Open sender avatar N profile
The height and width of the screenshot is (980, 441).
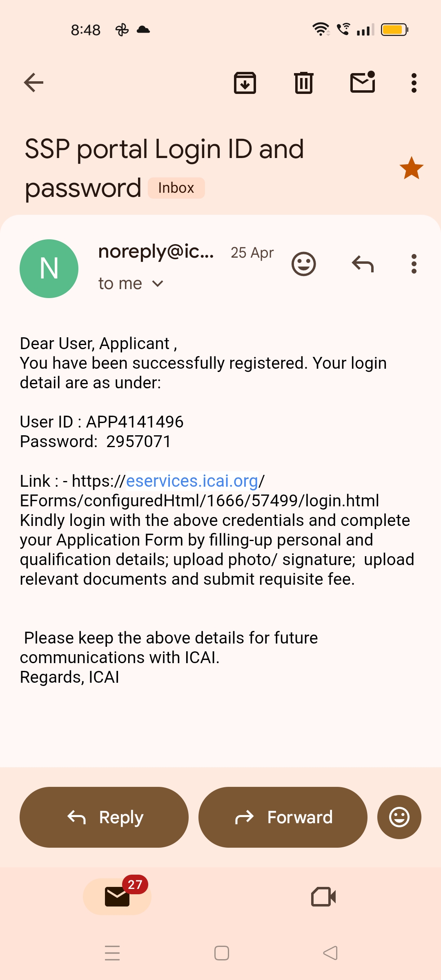(49, 269)
